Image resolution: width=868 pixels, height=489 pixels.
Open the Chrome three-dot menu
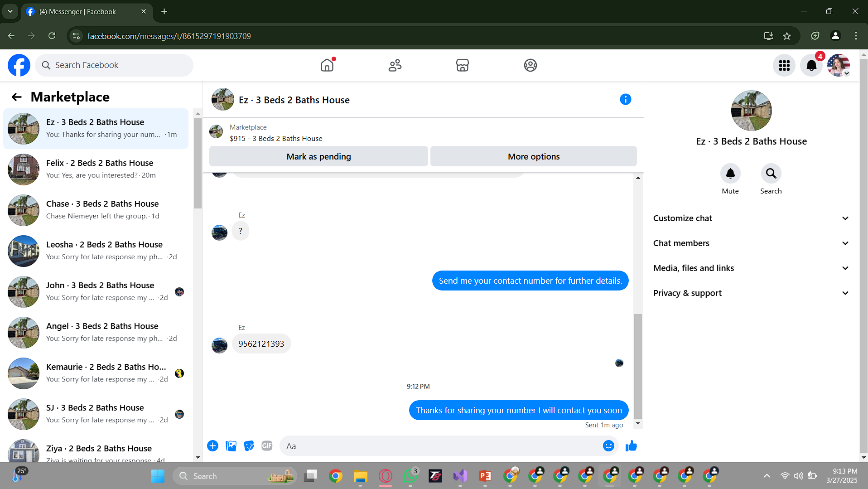pos(856,36)
